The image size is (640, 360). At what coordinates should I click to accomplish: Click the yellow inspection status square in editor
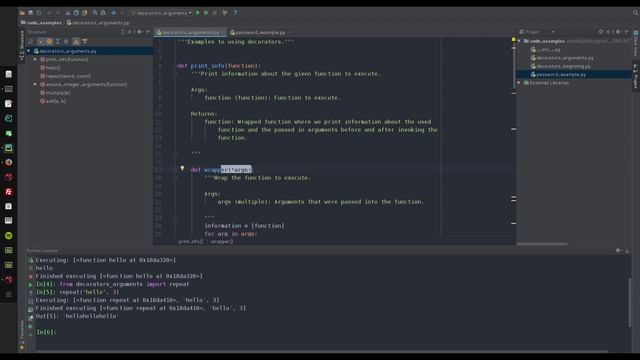coord(513,40)
